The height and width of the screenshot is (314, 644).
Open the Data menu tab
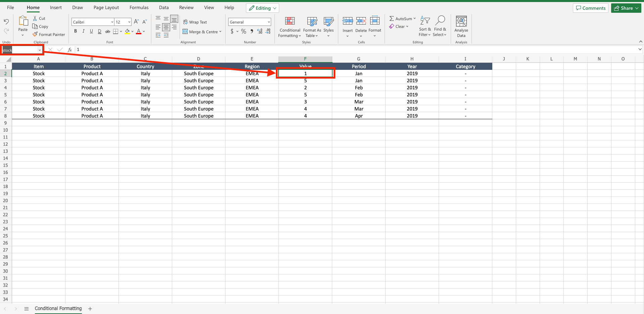(163, 7)
